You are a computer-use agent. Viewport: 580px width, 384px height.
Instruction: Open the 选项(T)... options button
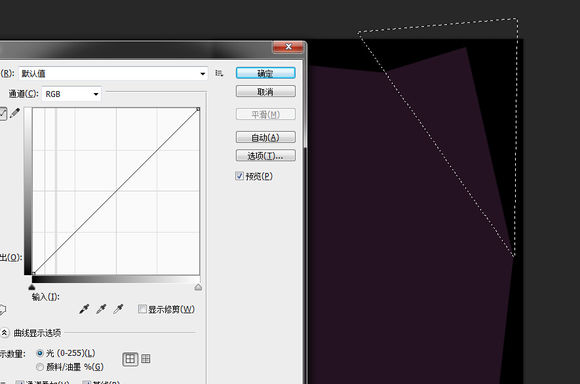[266, 156]
